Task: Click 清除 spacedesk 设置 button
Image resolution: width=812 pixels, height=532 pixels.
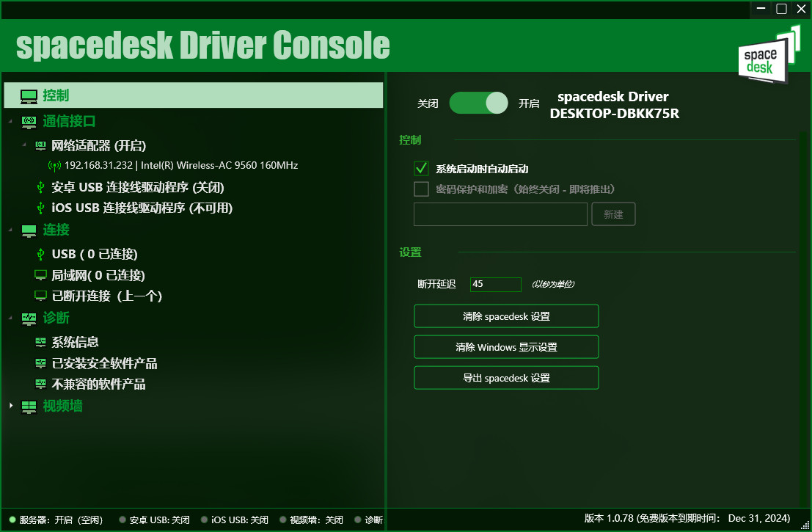Action: [506, 316]
